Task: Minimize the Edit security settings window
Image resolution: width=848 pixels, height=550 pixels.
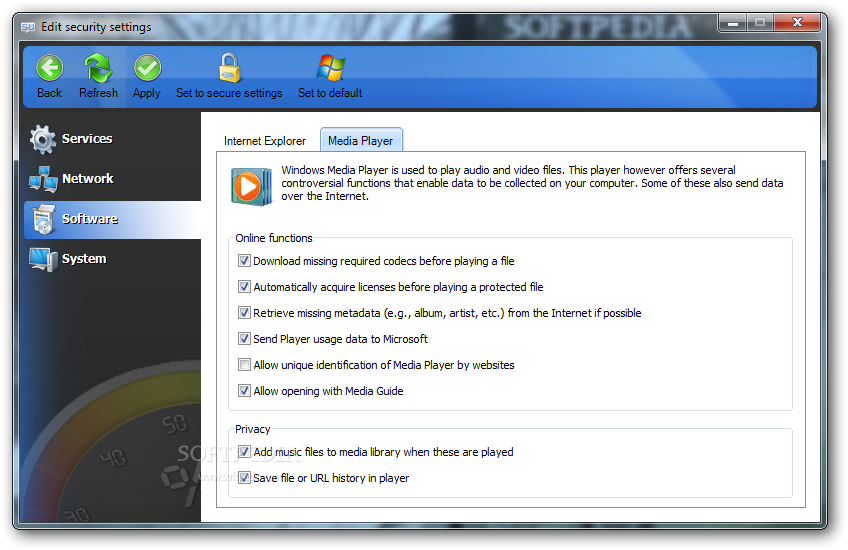Action: 733,23
